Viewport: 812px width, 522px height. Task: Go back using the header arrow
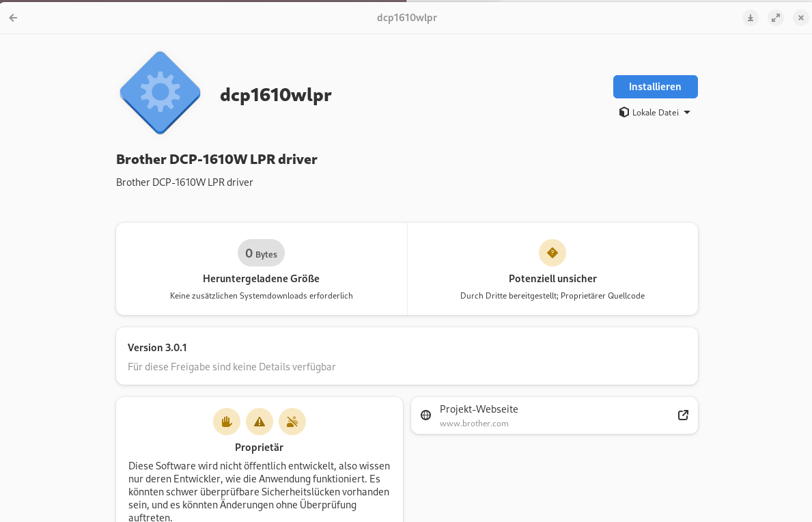pos(13,18)
